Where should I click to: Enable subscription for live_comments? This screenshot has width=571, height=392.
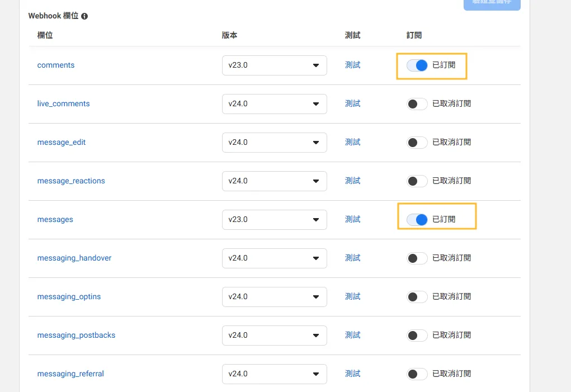click(x=417, y=104)
